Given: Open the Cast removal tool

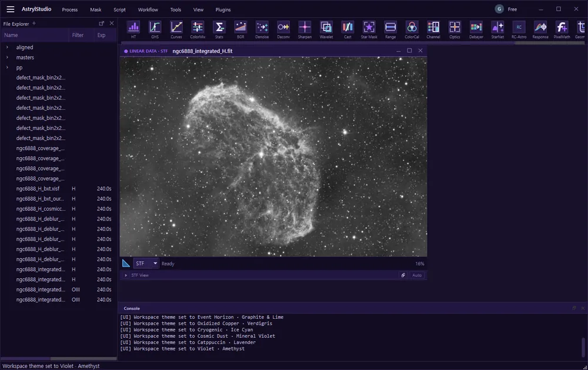Looking at the screenshot, I should [x=348, y=29].
